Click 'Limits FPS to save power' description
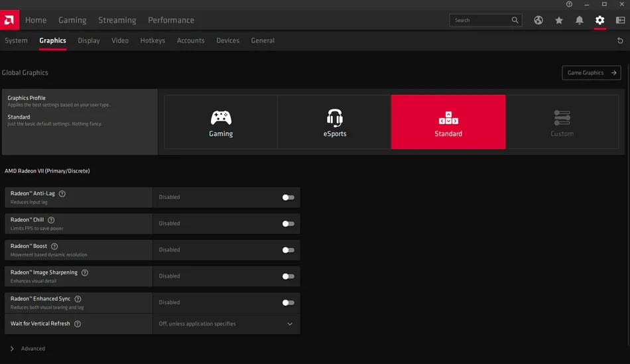Image resolution: width=630 pixels, height=364 pixels. (x=37, y=229)
